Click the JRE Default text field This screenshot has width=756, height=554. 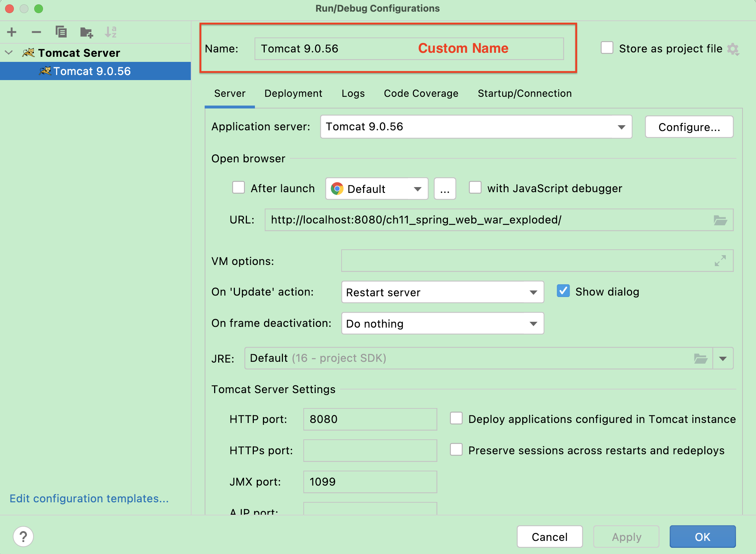479,358
